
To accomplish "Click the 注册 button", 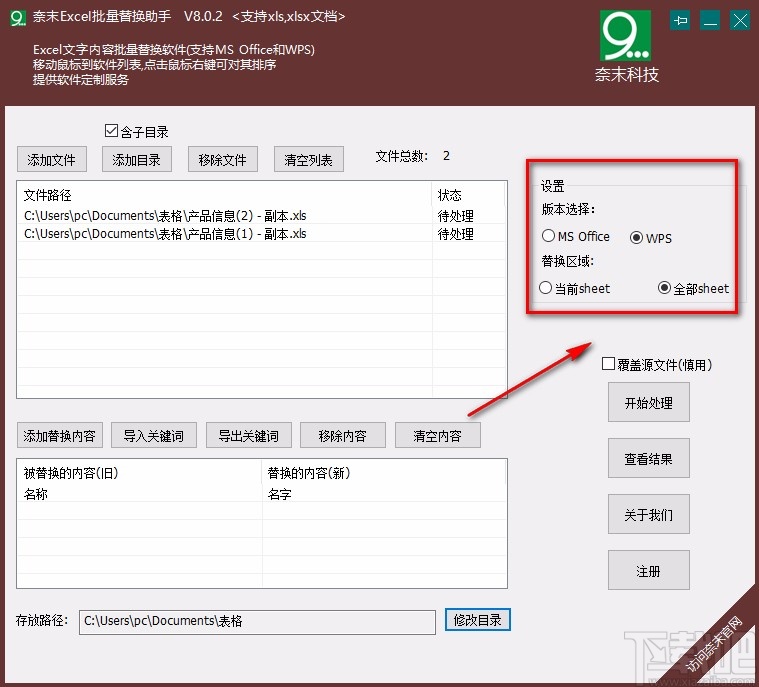I will pyautogui.click(x=649, y=570).
